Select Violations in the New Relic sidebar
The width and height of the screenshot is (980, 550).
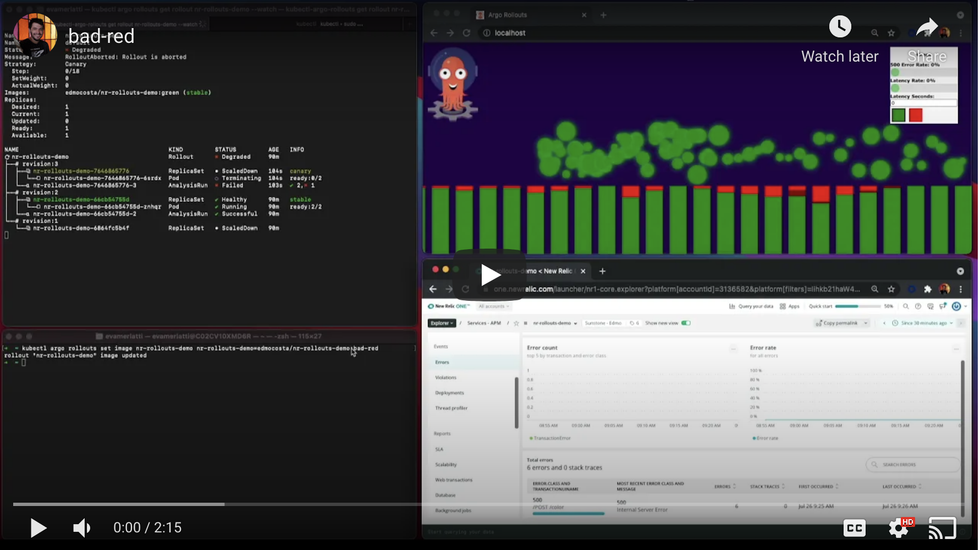click(x=445, y=378)
